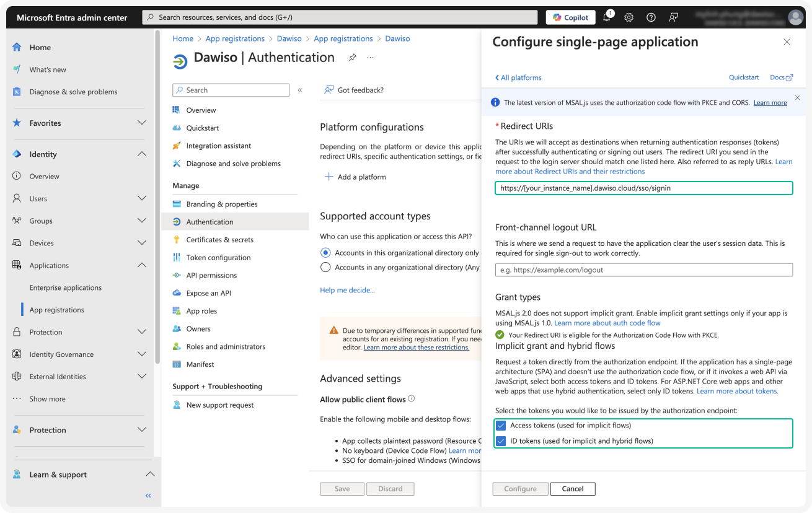This screenshot has height=513, width=812.
Task: Pin the Dawiso Authentication page
Action: click(352, 58)
